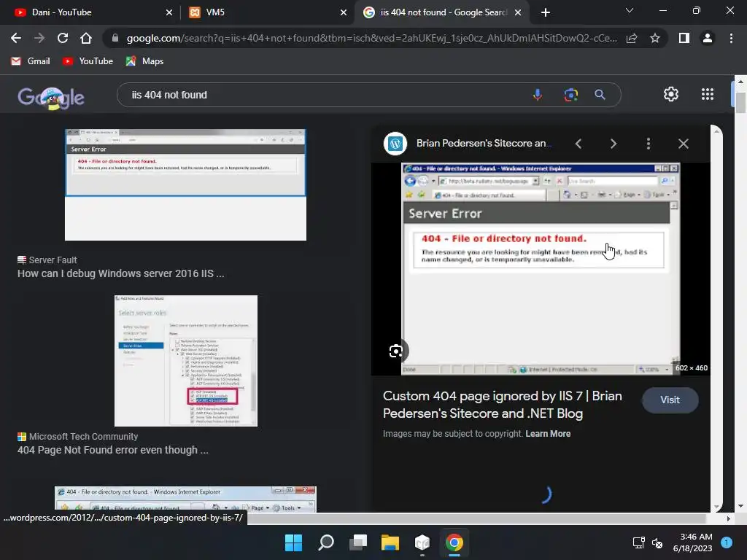
Task: Open the Internet Explorer 404 thumbnail
Action: [185, 499]
